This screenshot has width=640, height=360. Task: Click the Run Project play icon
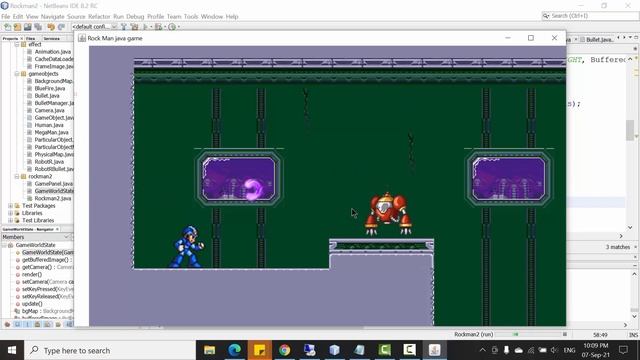coord(145,27)
